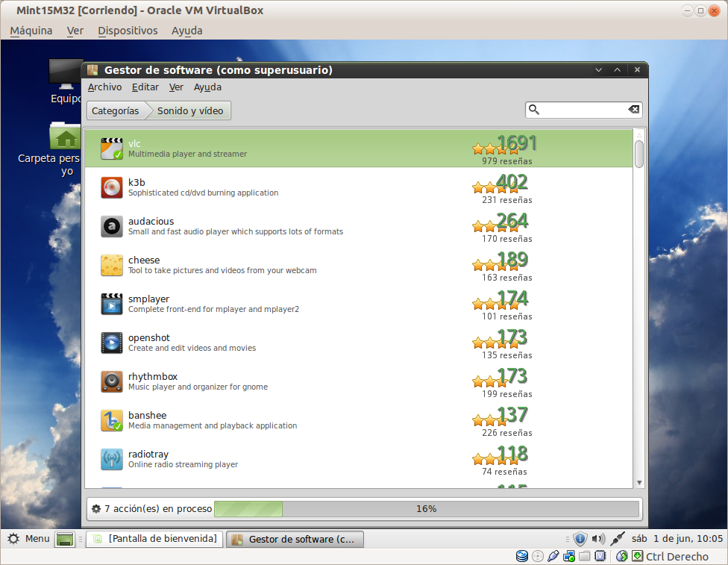The width and height of the screenshot is (728, 565).
Task: Click the Sonido y vídeo breadcrumb
Action: click(x=189, y=110)
